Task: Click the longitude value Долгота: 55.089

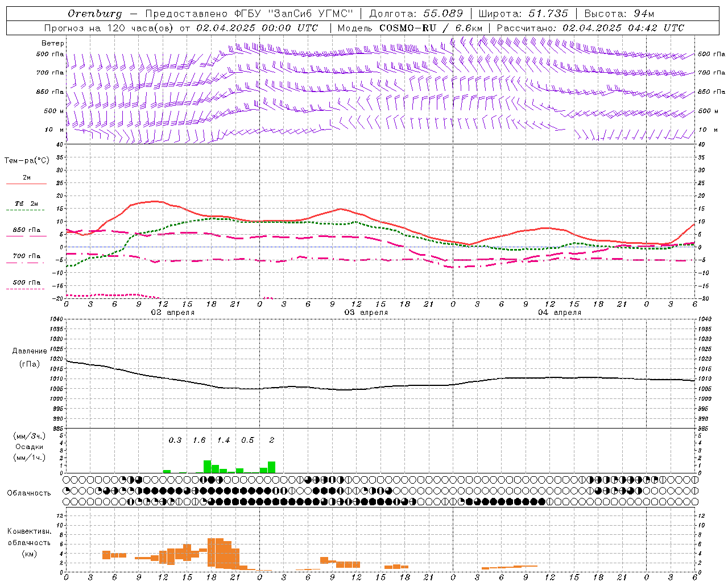Action: click(x=416, y=14)
